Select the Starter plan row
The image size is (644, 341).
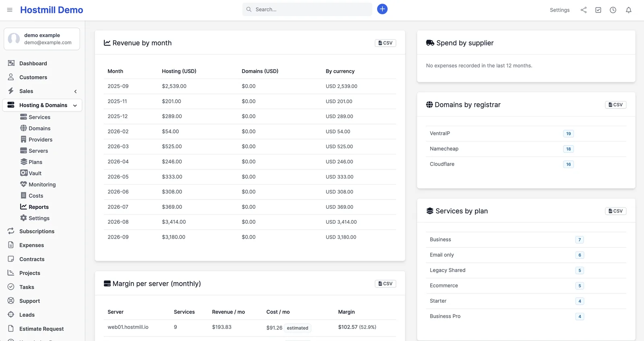coord(526,301)
